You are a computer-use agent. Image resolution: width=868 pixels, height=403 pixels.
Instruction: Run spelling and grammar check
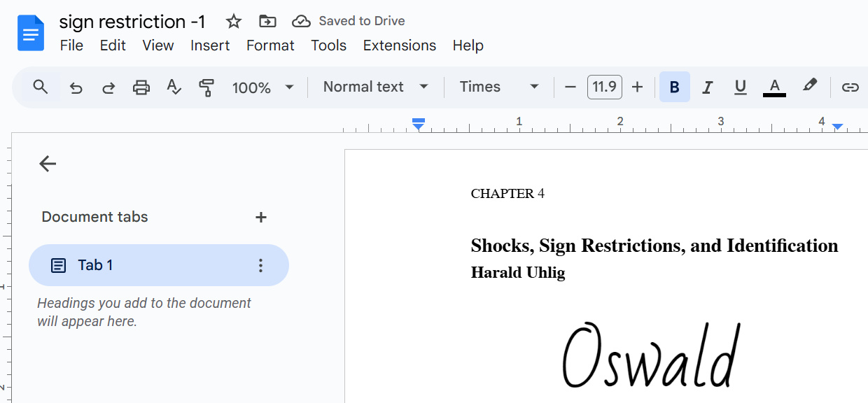tap(174, 87)
